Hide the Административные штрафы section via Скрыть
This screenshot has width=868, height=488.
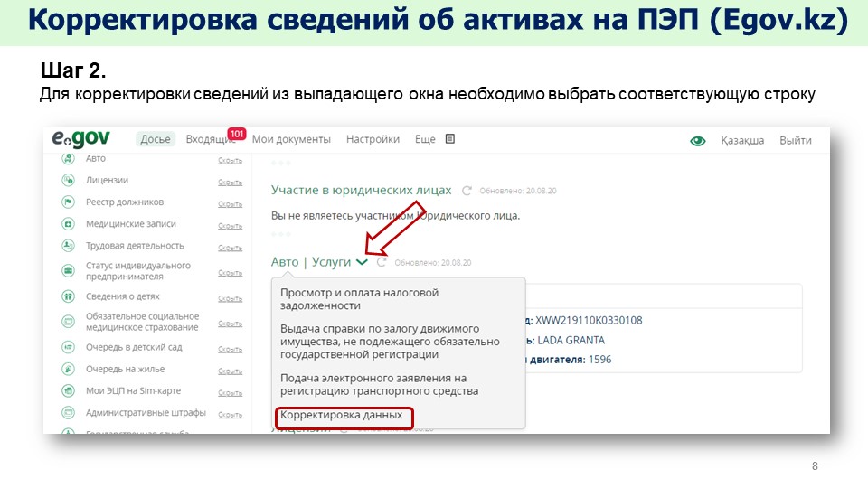point(230,414)
